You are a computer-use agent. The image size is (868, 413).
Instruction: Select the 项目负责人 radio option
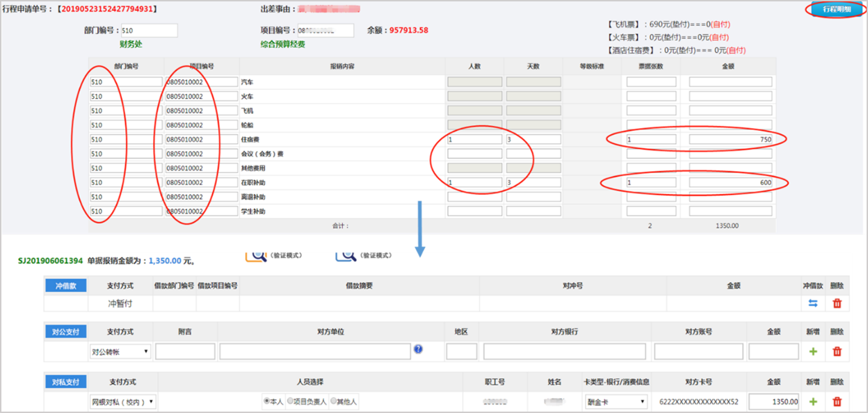pos(291,401)
